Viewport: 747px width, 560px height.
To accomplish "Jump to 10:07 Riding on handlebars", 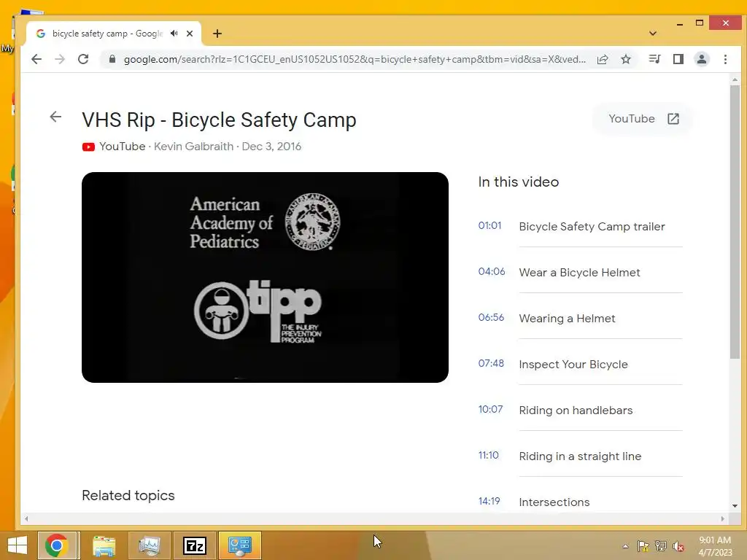I will tap(580, 410).
